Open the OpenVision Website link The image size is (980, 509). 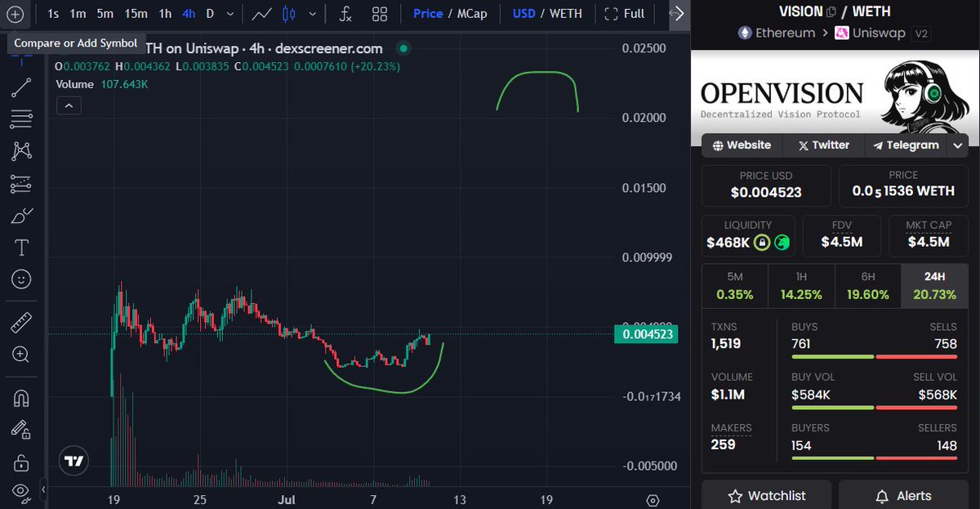(x=742, y=145)
